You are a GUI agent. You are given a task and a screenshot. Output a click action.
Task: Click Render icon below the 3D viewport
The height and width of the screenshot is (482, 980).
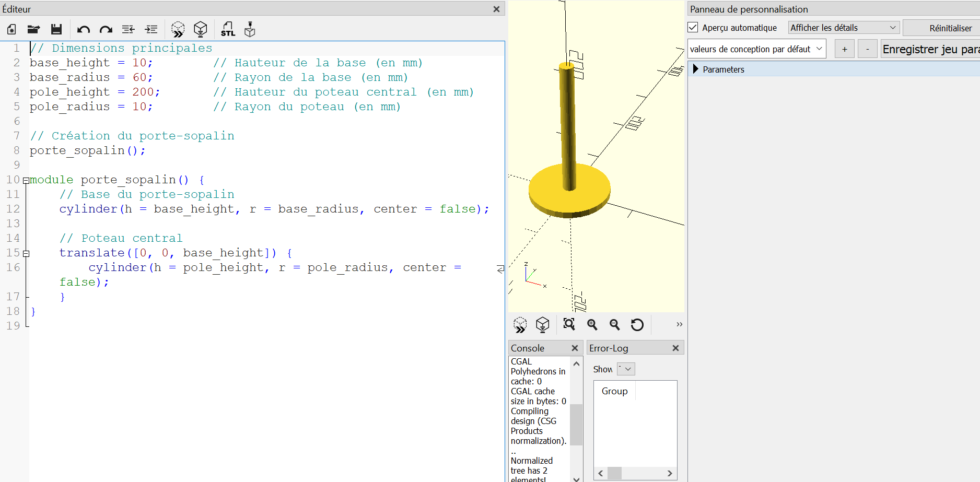(x=543, y=325)
